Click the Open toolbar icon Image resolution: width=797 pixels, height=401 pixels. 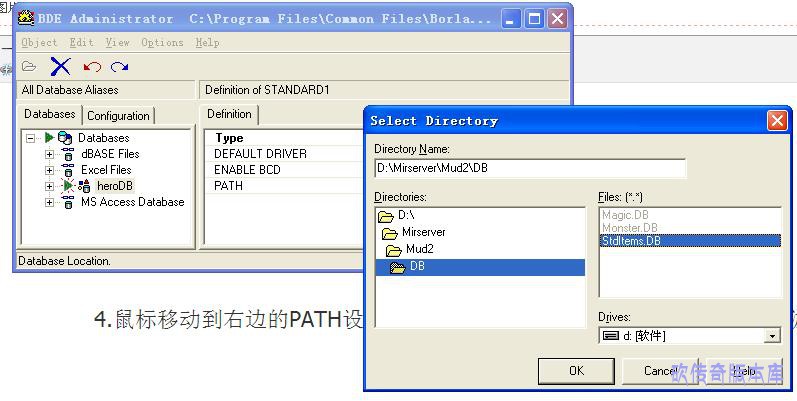[29, 66]
